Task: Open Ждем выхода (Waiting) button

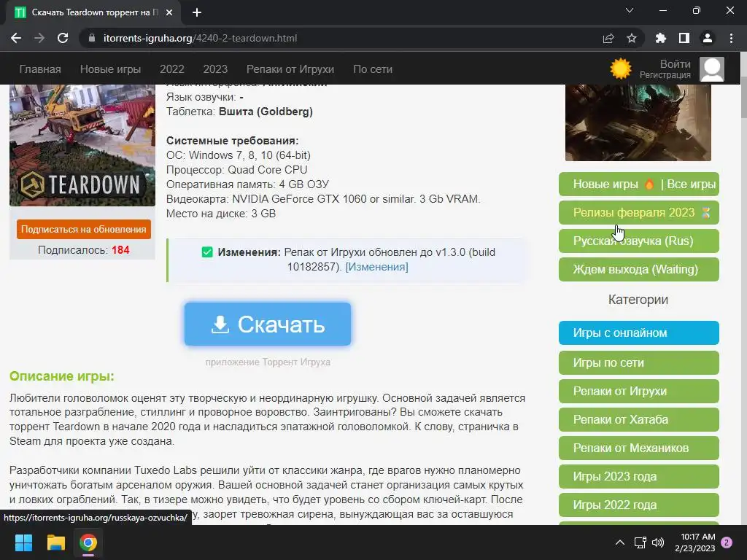Action: click(x=639, y=270)
